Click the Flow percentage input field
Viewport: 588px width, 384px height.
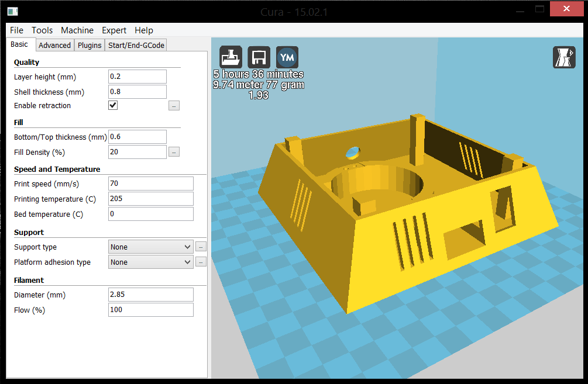151,310
